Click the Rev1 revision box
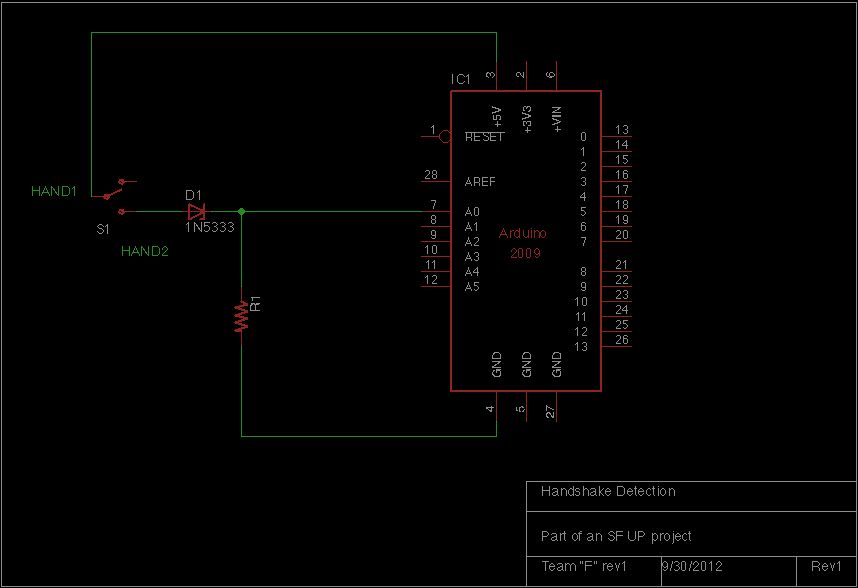 tap(826, 571)
